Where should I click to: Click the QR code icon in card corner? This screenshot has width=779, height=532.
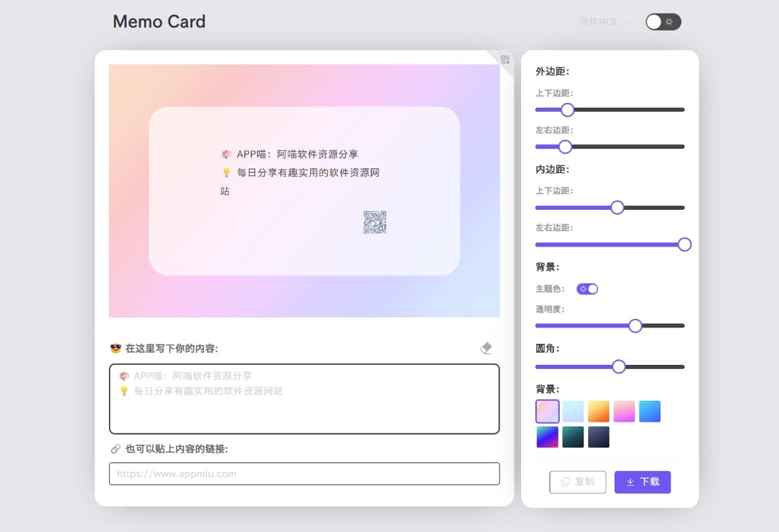[505, 60]
